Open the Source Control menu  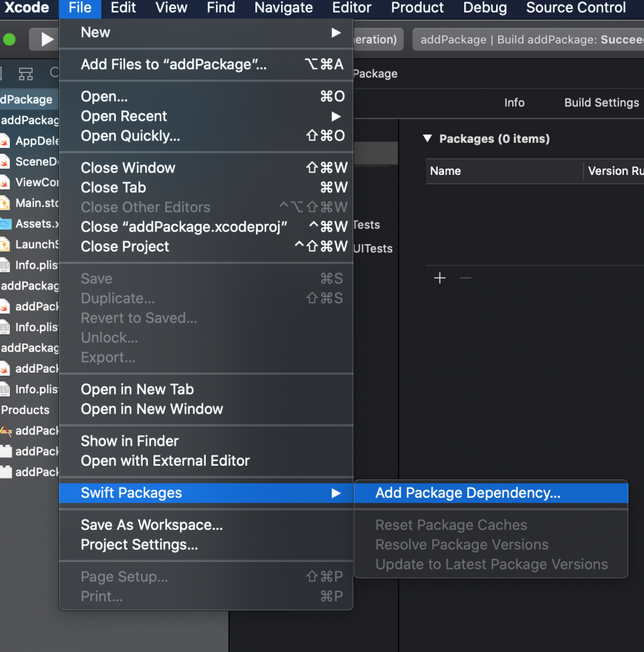point(576,8)
